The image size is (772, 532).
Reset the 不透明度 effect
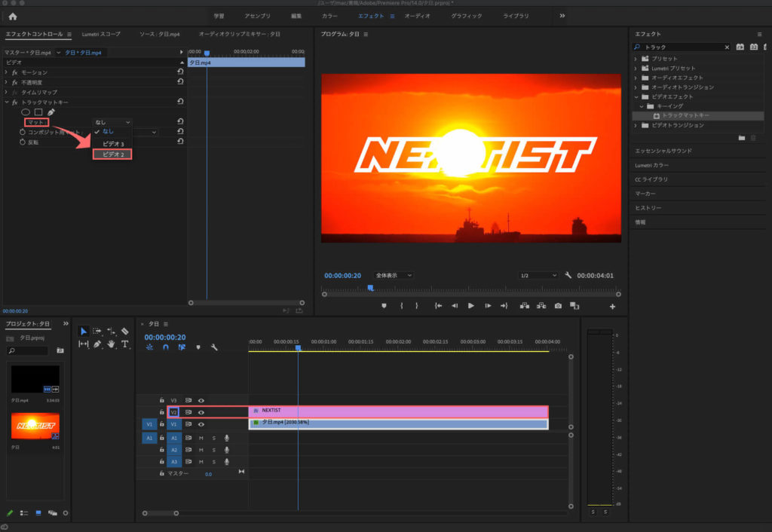(180, 81)
